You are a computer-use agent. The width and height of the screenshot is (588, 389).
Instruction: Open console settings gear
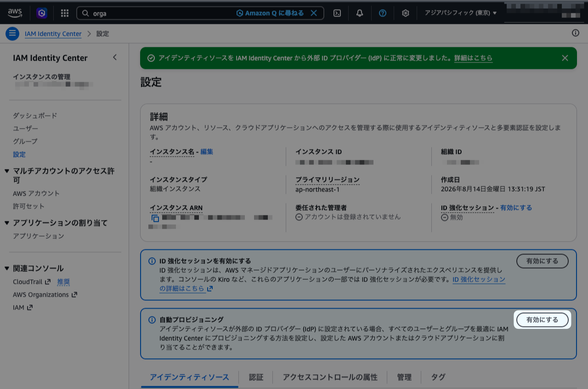pyautogui.click(x=405, y=13)
